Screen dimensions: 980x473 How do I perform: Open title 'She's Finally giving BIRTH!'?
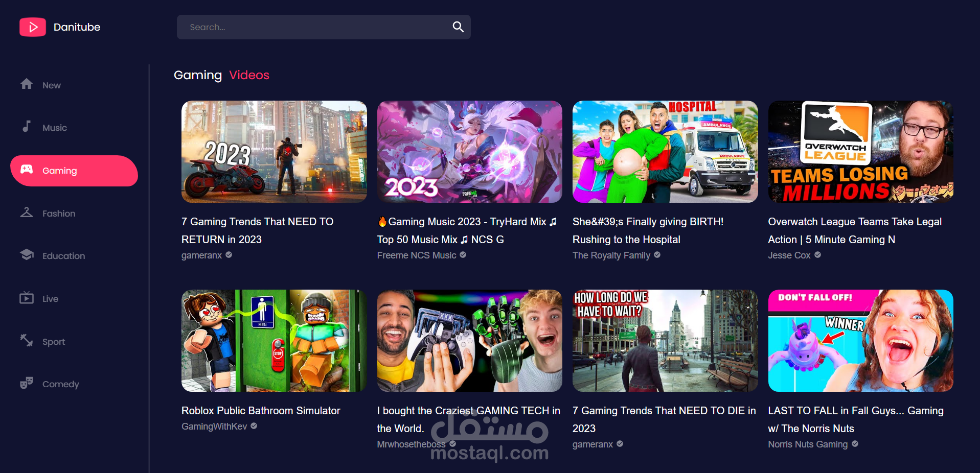(x=648, y=230)
